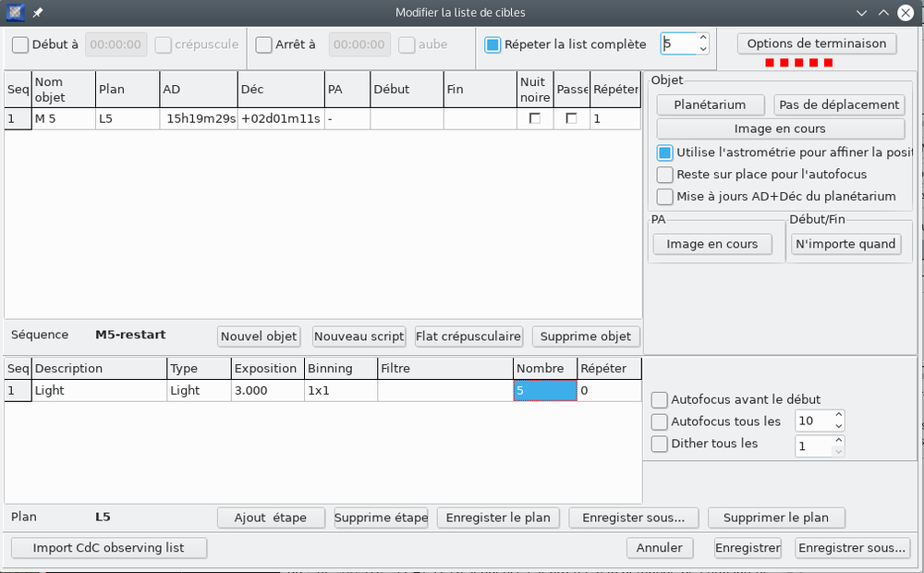Check Mise à jours AD+Déc du planétarium

click(x=664, y=196)
